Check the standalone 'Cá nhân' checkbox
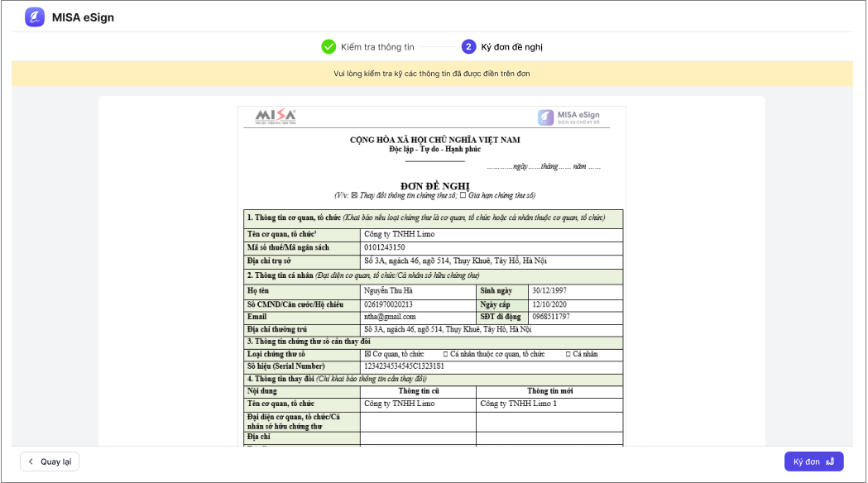The height and width of the screenshot is (483, 868). 568,354
